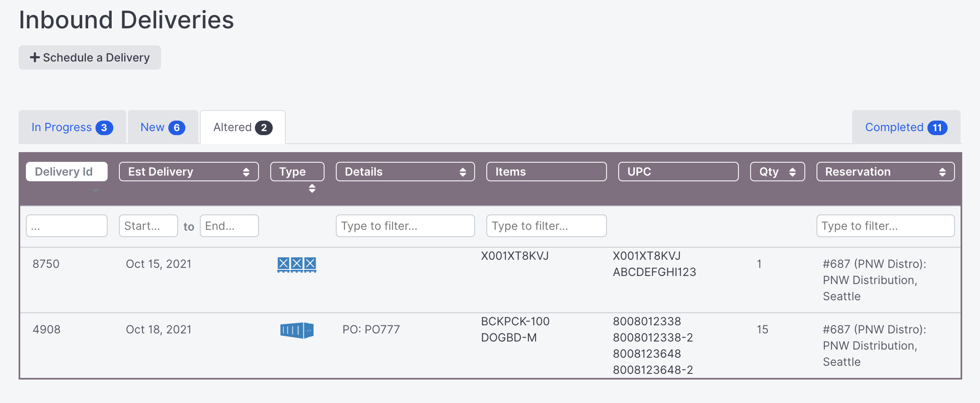Sort by the Reservation column header

[885, 172]
